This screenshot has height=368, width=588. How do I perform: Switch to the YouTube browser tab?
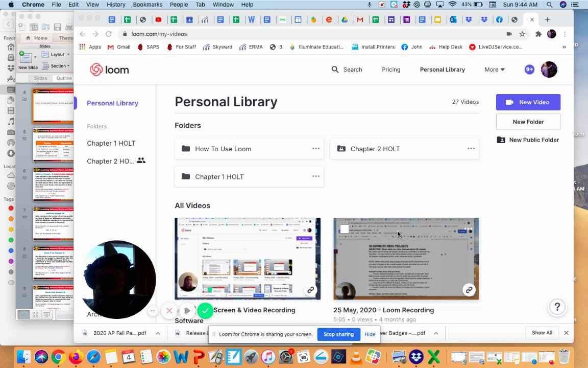158,19
